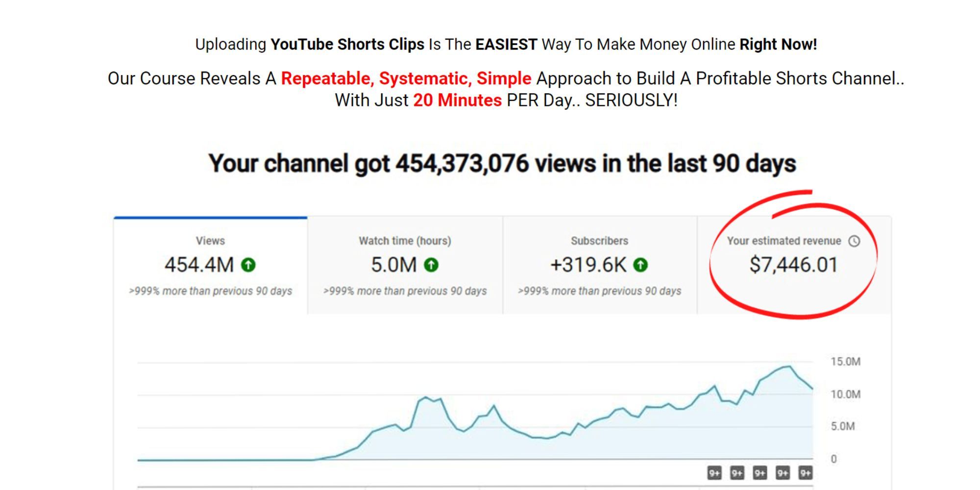Click 'Repeatable, Systematic, Simple' red text

point(406,78)
